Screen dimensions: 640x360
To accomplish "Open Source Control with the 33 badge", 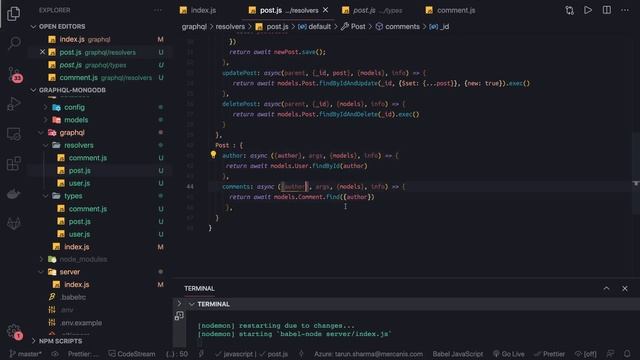I will [14, 74].
